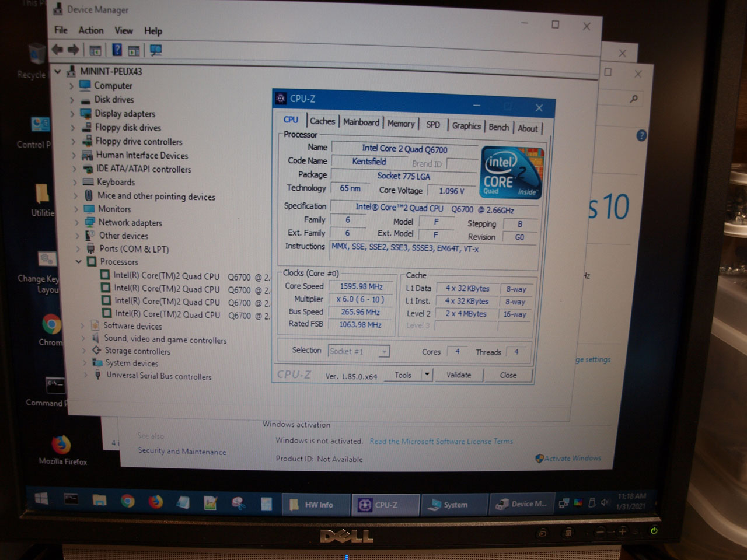Screen dimensions: 747x560
Task: Click the Kentsfield code name field
Action: point(369,162)
